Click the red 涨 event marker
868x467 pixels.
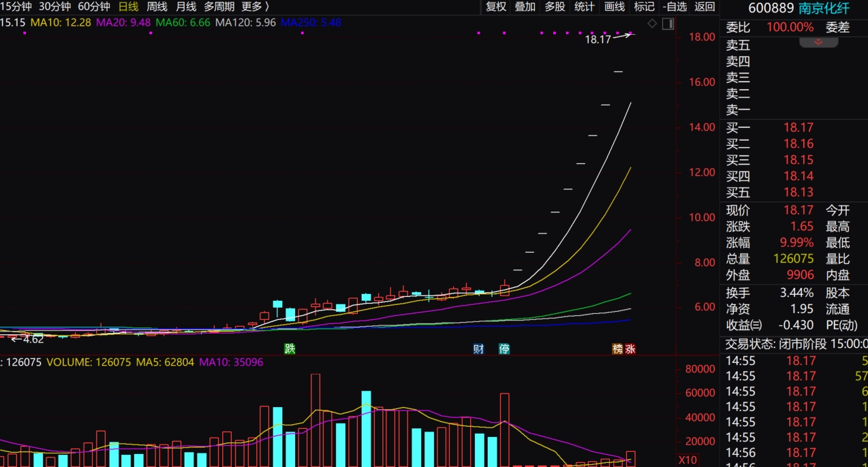[630, 349]
